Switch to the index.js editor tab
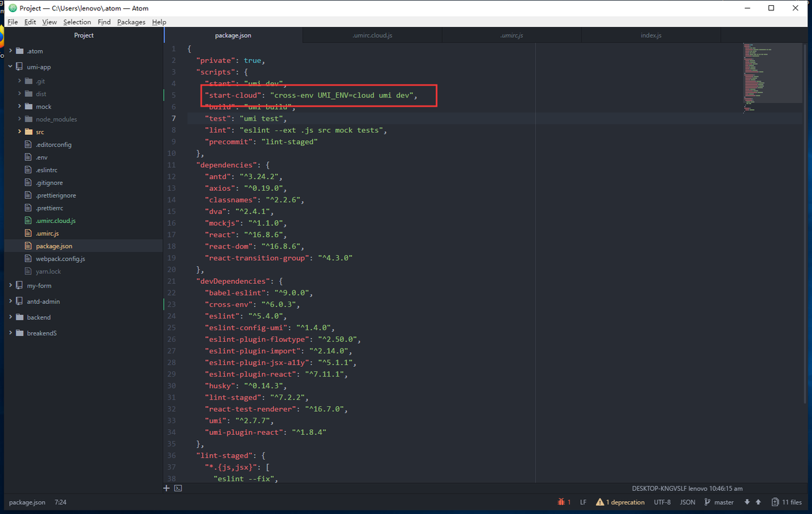The width and height of the screenshot is (812, 514). [x=651, y=35]
